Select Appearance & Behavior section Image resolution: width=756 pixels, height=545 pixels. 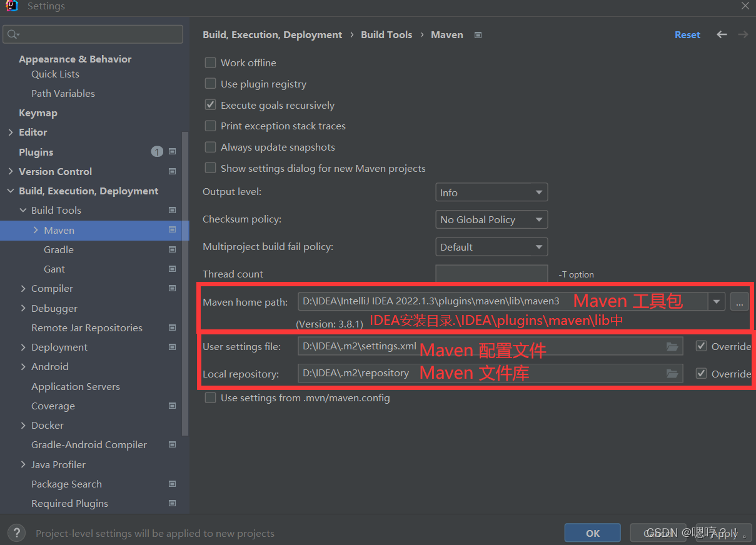click(75, 59)
